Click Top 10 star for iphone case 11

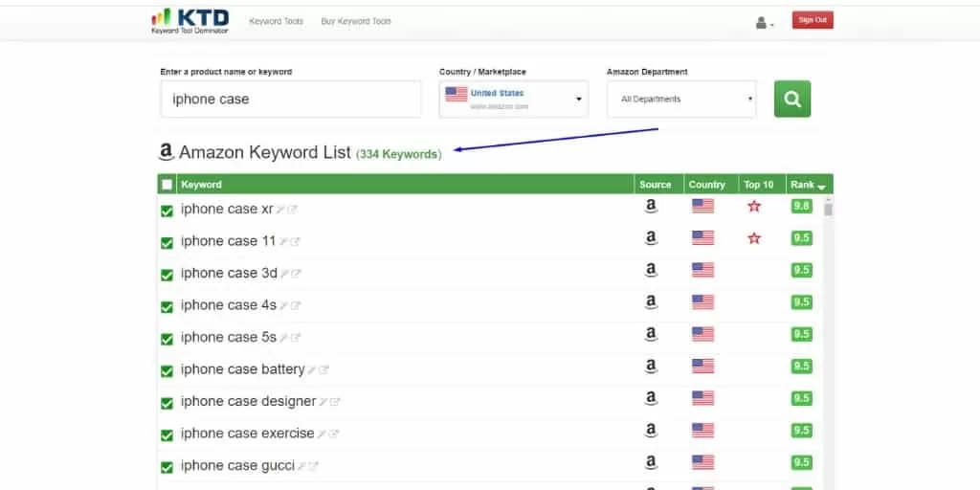pyautogui.click(x=754, y=238)
